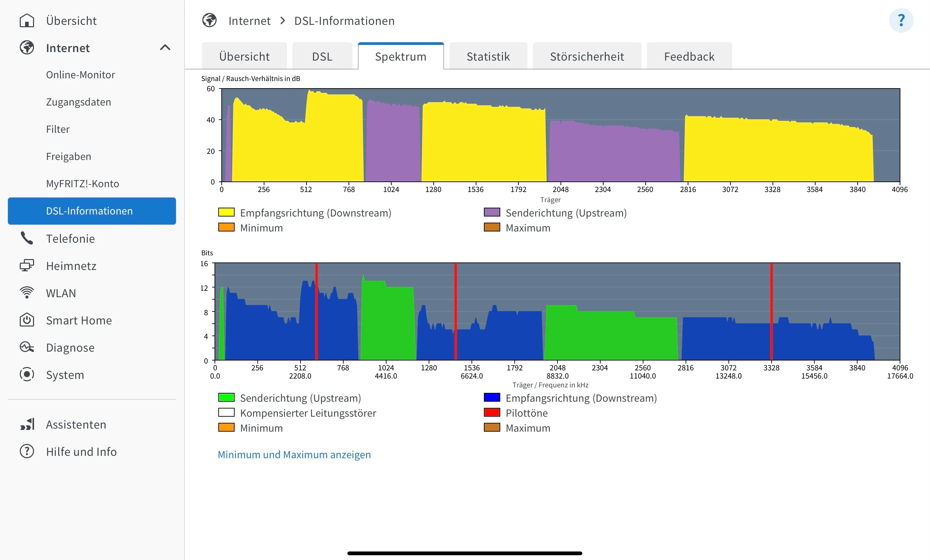Viewport: 930px width, 560px height.
Task: Go to MyFRITZ!-Konto menu entry
Action: [82, 183]
